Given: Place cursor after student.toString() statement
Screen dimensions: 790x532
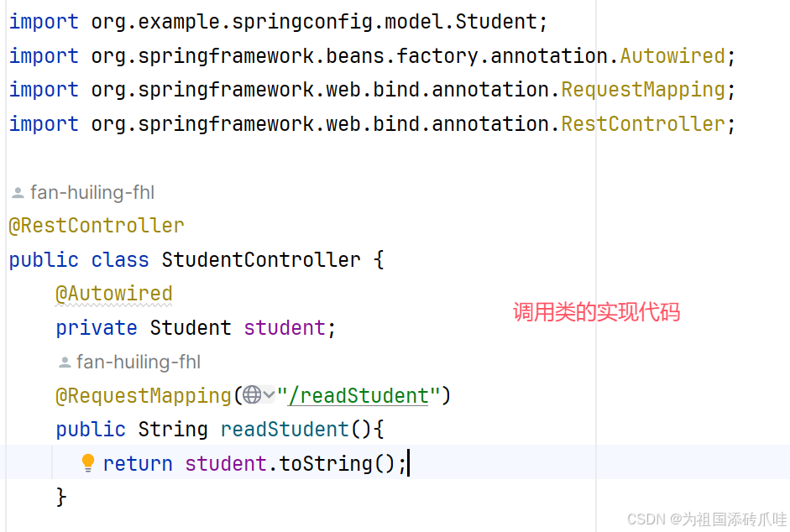Looking at the screenshot, I should click(407, 463).
